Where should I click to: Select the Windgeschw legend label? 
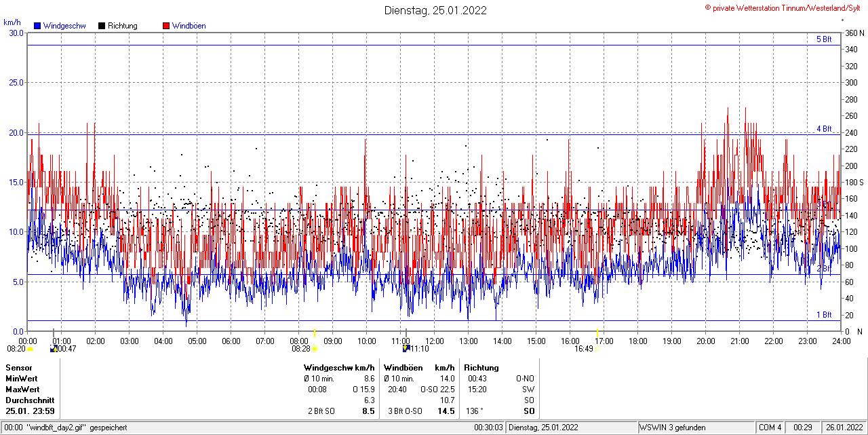coord(65,26)
